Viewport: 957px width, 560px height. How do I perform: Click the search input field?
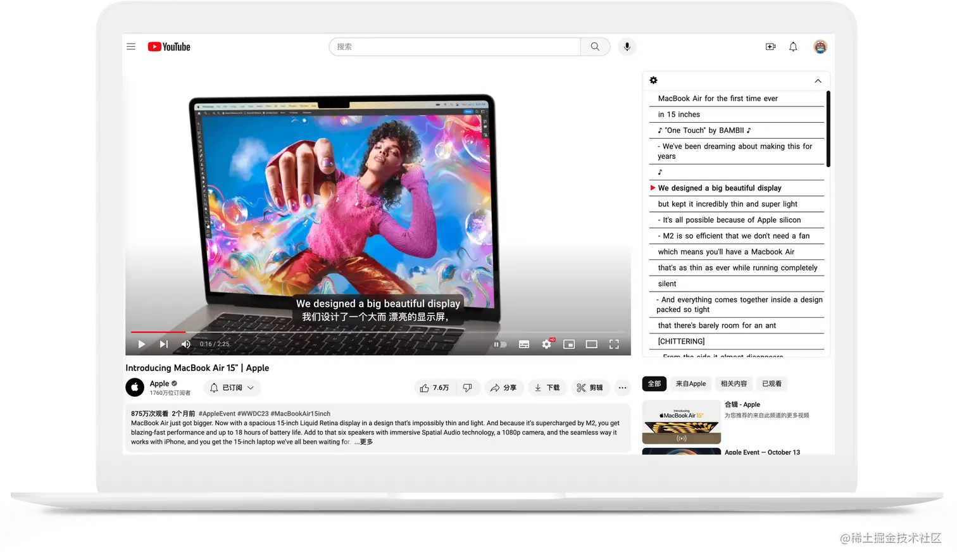455,47
